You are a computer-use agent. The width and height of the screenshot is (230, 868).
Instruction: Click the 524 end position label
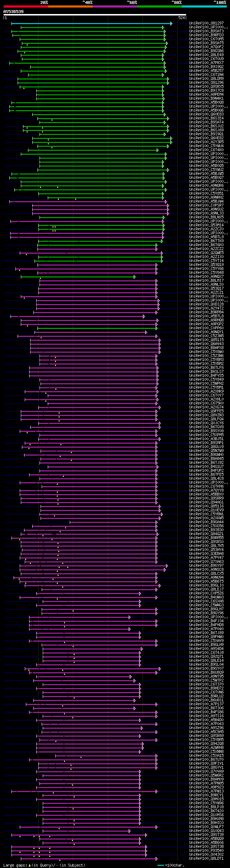(181, 18)
